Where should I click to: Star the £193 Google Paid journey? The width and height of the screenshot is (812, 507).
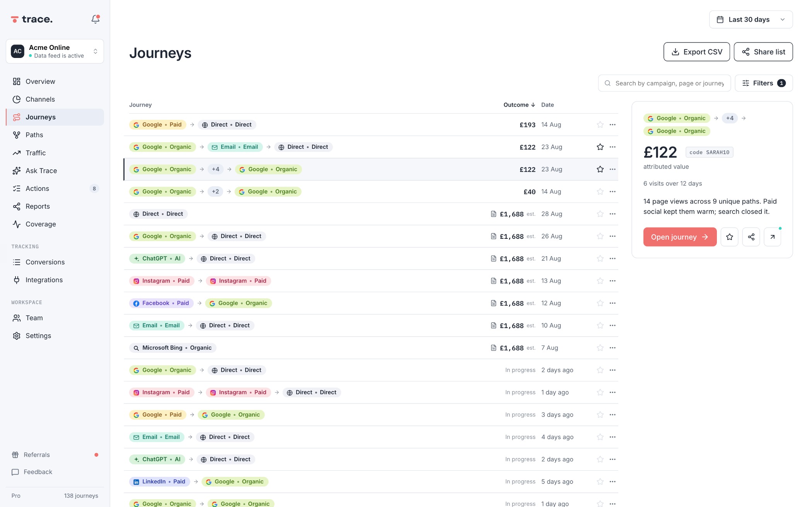click(x=600, y=124)
